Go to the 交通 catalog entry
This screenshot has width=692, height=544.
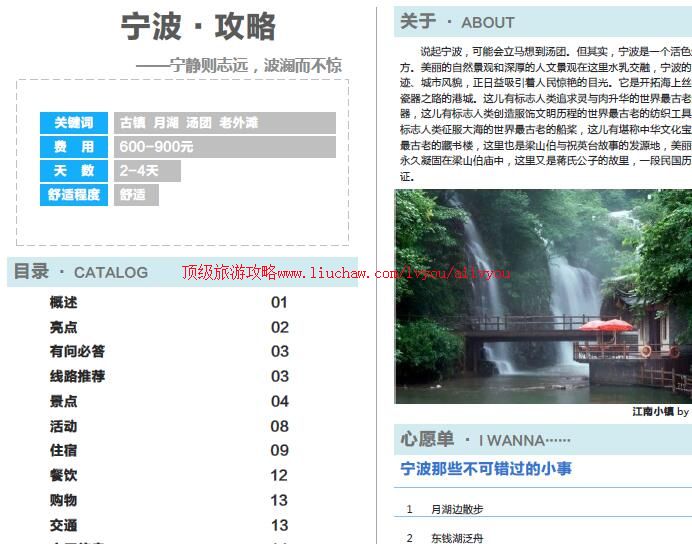pyautogui.click(x=64, y=525)
